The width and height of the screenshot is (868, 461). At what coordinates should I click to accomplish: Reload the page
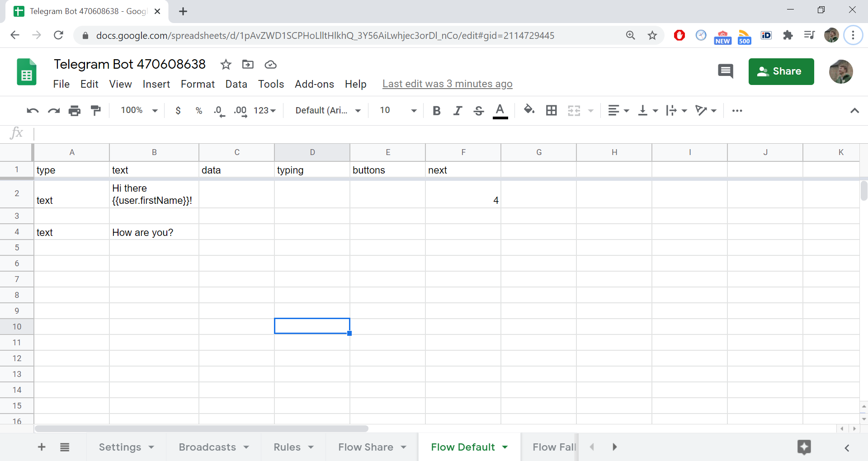click(58, 35)
